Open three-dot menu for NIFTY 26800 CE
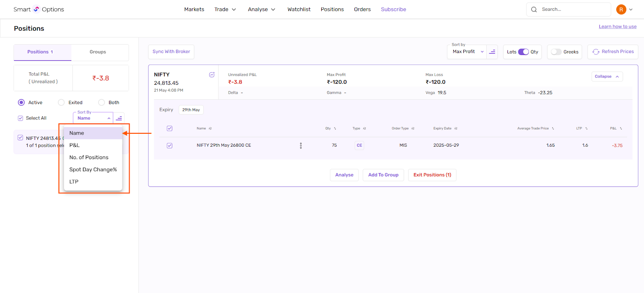Screen dimensions: 644x293 pos(301,145)
